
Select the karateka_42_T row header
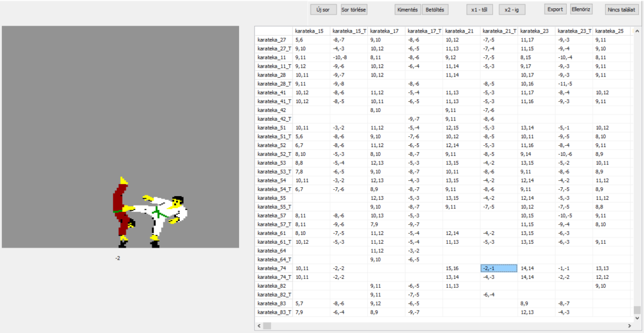(275, 119)
